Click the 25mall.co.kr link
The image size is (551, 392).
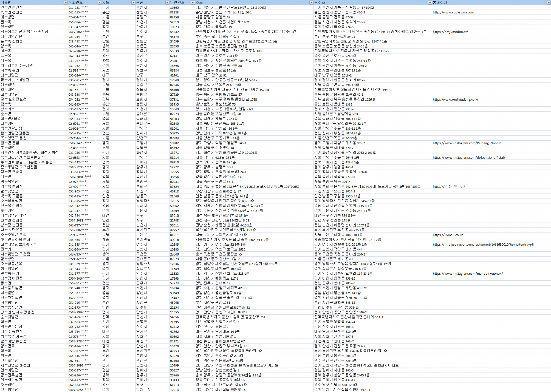coord(447,235)
